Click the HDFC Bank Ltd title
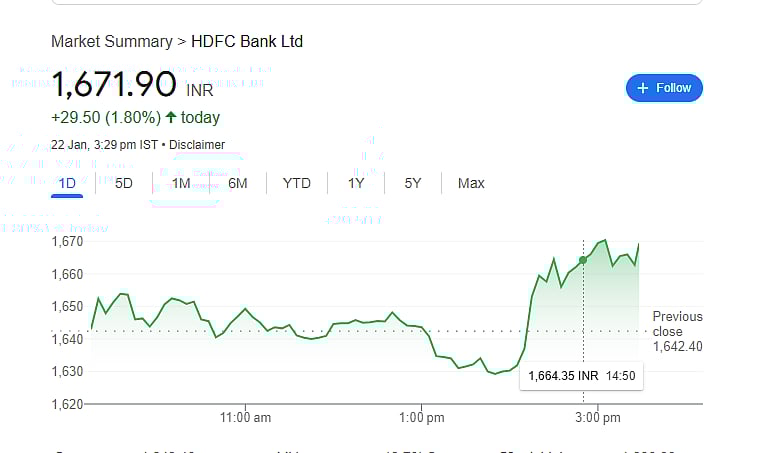 tap(246, 42)
